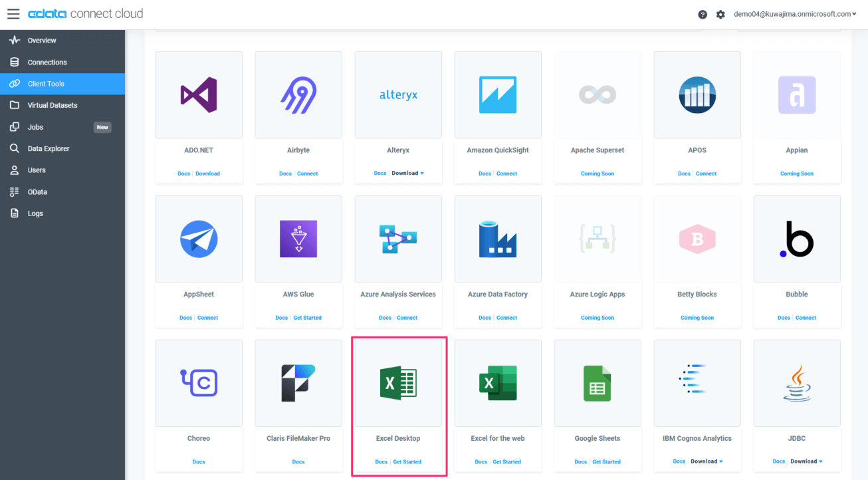Click Connect under Azure Data Factory
The width and height of the screenshot is (868, 480).
(506, 318)
